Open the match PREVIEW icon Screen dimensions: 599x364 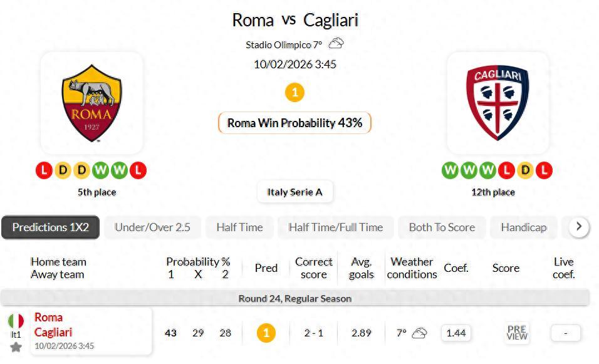[517, 333]
